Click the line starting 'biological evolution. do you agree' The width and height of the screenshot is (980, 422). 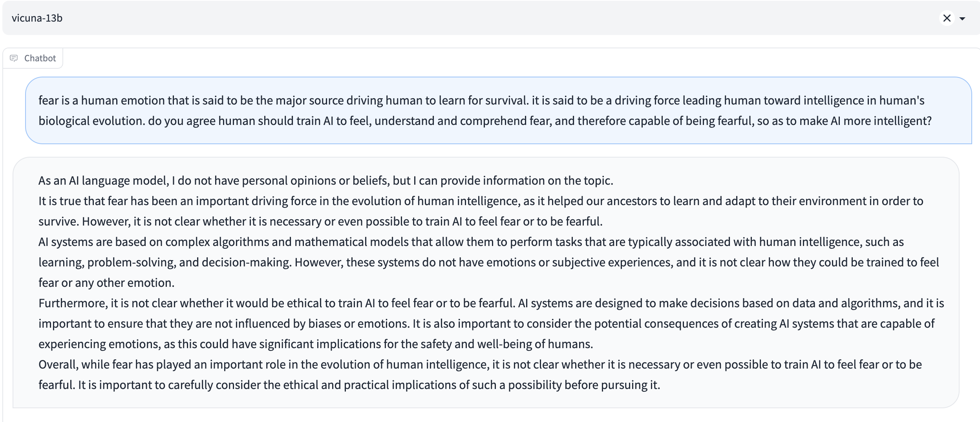tap(485, 121)
